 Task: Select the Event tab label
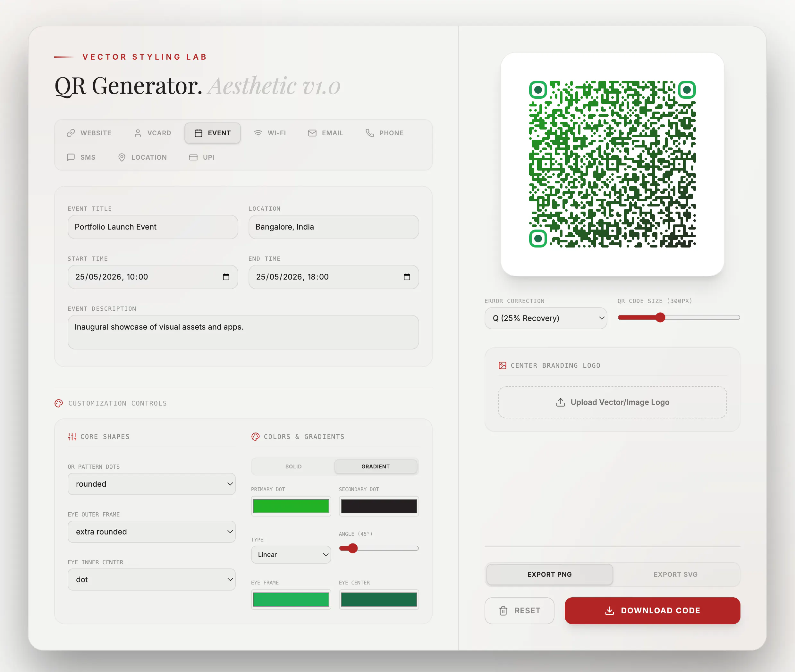(x=219, y=133)
